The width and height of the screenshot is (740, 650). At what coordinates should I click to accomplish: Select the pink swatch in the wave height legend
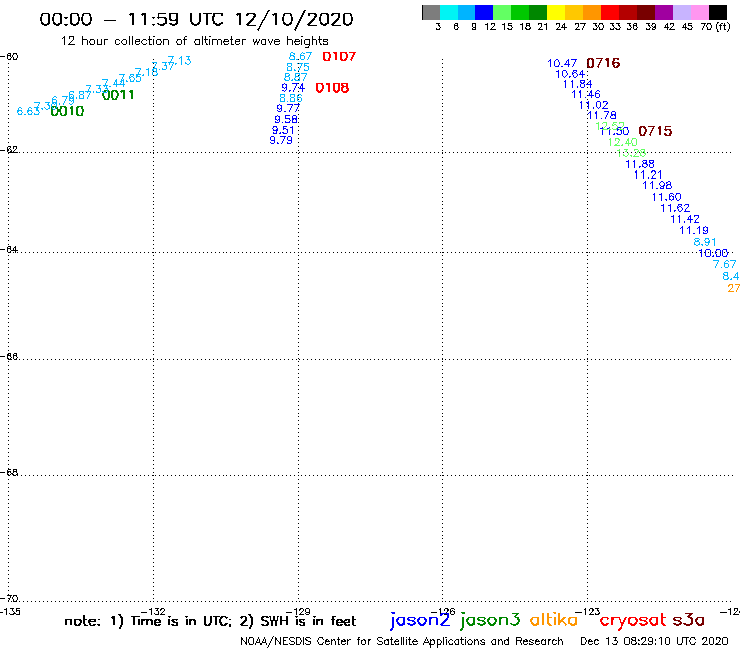click(700, 12)
